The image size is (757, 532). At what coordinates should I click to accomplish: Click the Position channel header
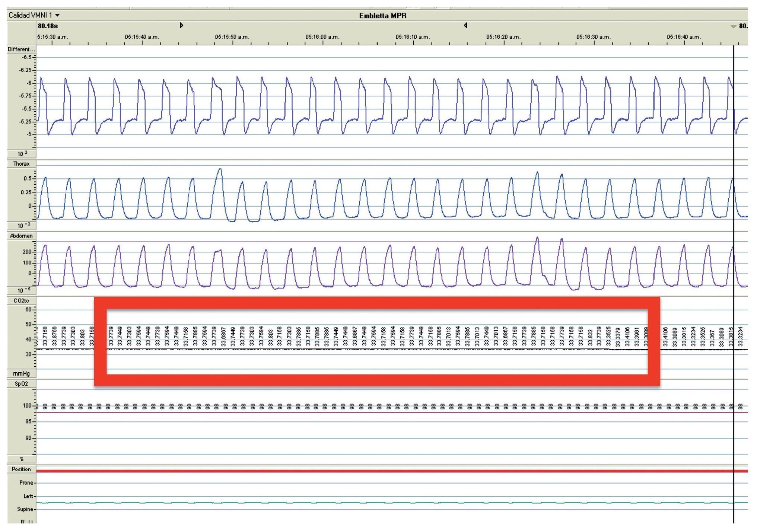(x=21, y=469)
